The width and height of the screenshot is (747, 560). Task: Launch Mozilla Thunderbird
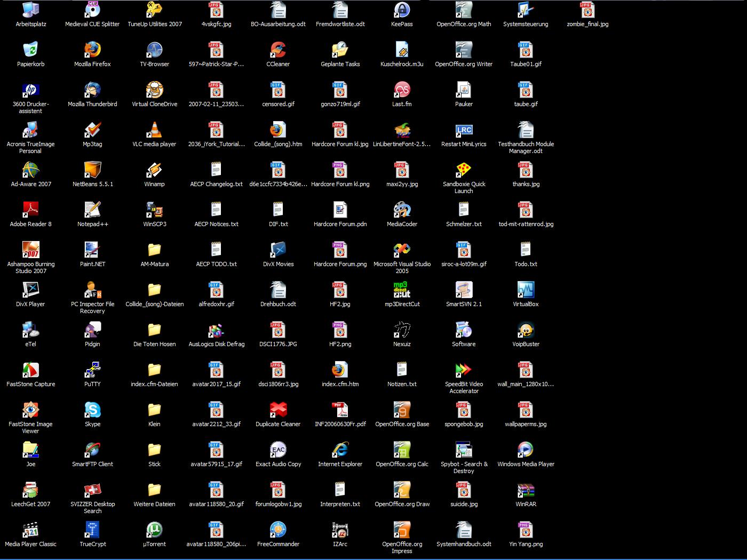pos(93,90)
